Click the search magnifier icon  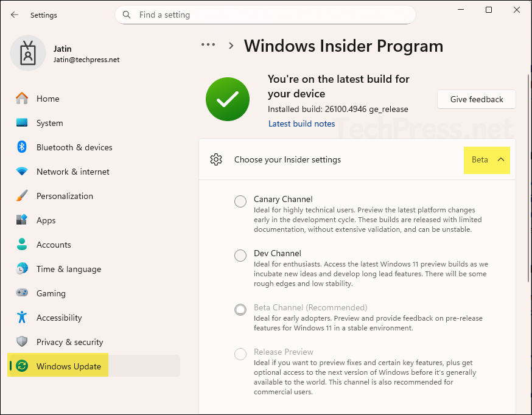tap(127, 15)
